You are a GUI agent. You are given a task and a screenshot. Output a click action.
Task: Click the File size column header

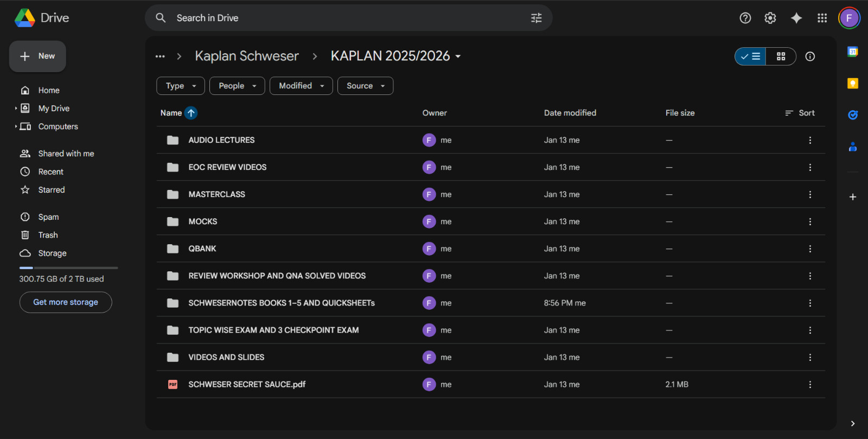680,113
